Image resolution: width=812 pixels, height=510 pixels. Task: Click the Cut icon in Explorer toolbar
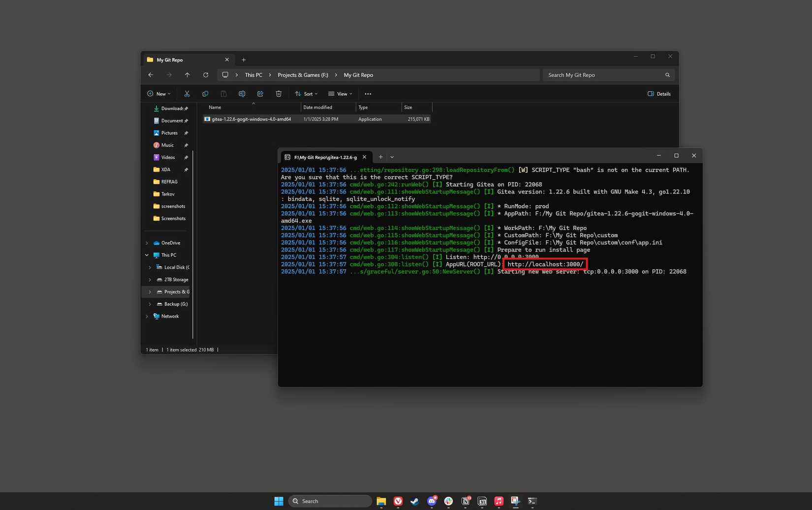[187, 94]
